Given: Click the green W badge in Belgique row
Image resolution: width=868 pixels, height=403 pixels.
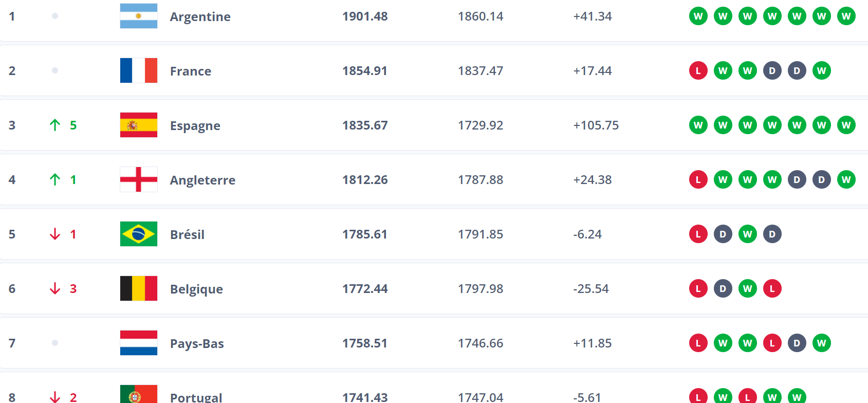Looking at the screenshot, I should 747,288.
